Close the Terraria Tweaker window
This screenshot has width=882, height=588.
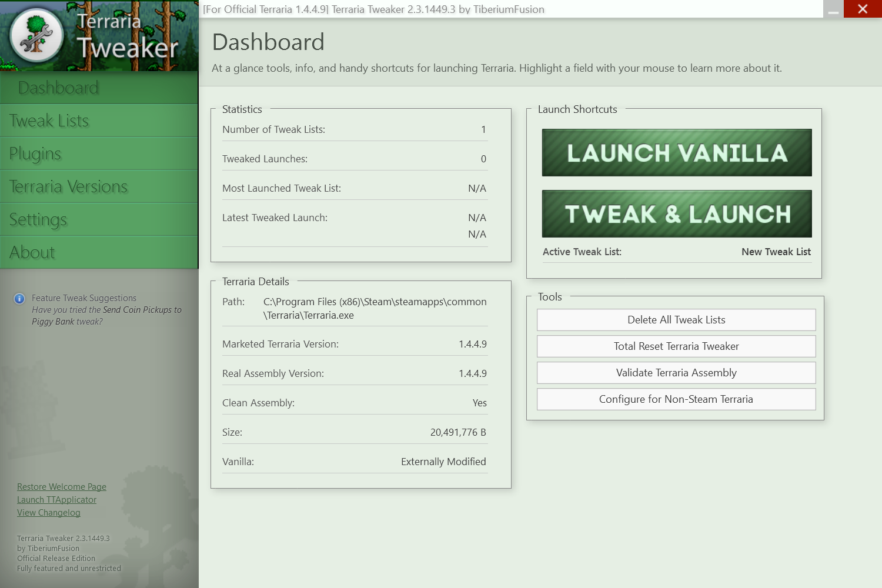(x=863, y=9)
